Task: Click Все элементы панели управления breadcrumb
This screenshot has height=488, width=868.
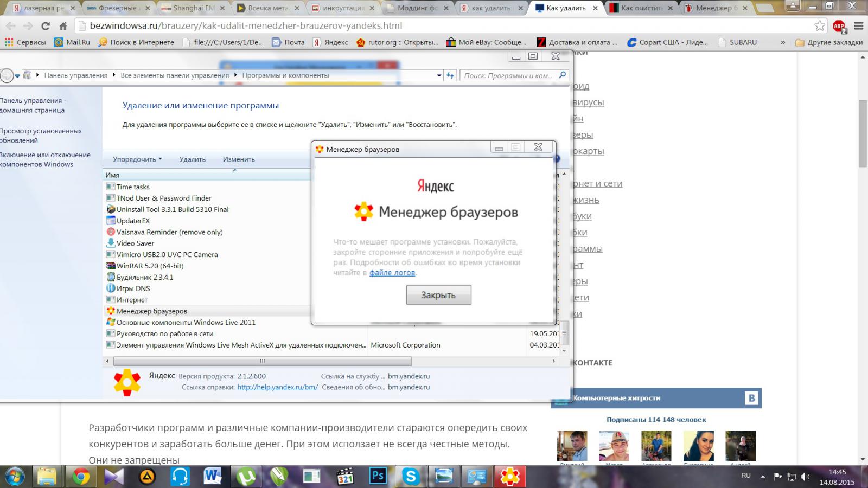Action: (x=175, y=75)
